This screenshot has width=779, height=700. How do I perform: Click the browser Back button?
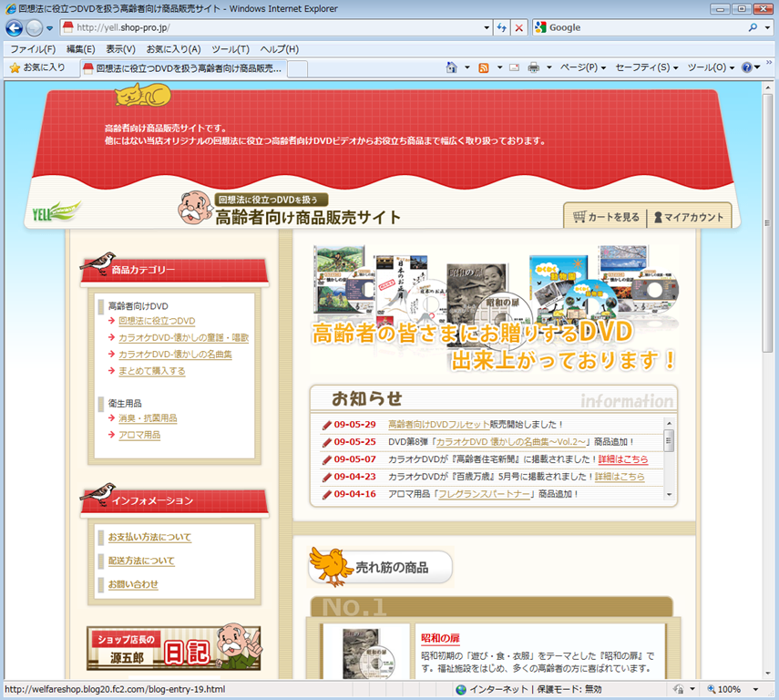pyautogui.click(x=15, y=27)
